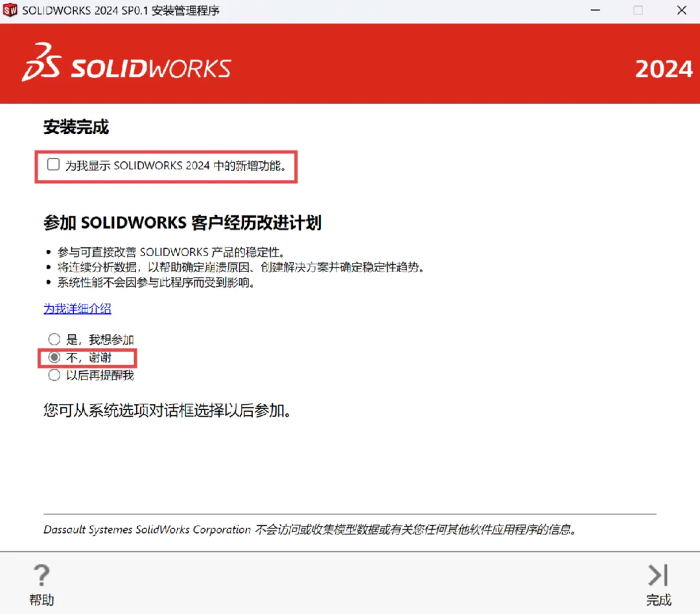Viewport: 700px width, 614px height.
Task: Click the bullet '参与可直接改善 SOLIDWORKS 产品的稳定性'
Action: [x=171, y=252]
